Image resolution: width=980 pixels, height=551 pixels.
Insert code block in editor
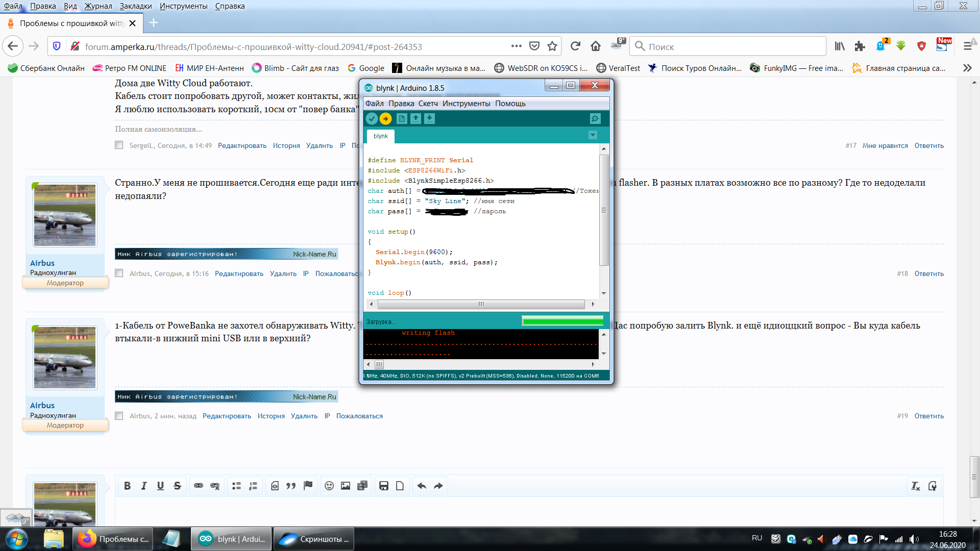coord(275,486)
